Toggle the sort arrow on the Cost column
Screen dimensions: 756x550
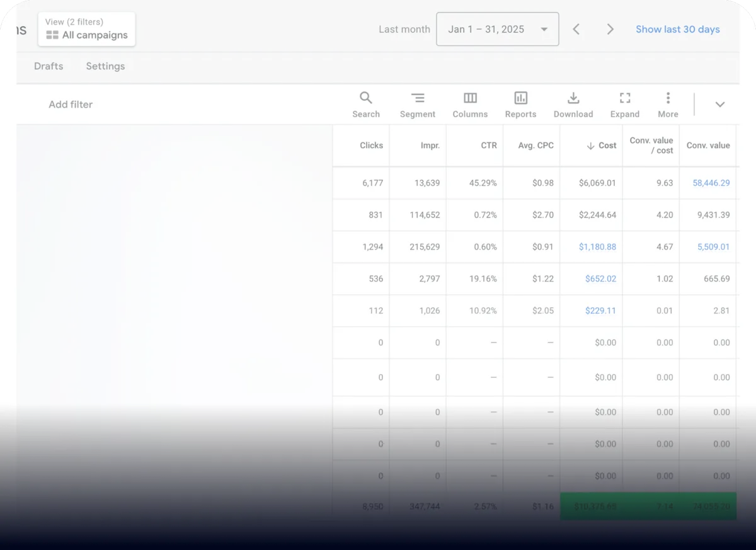[x=590, y=146]
